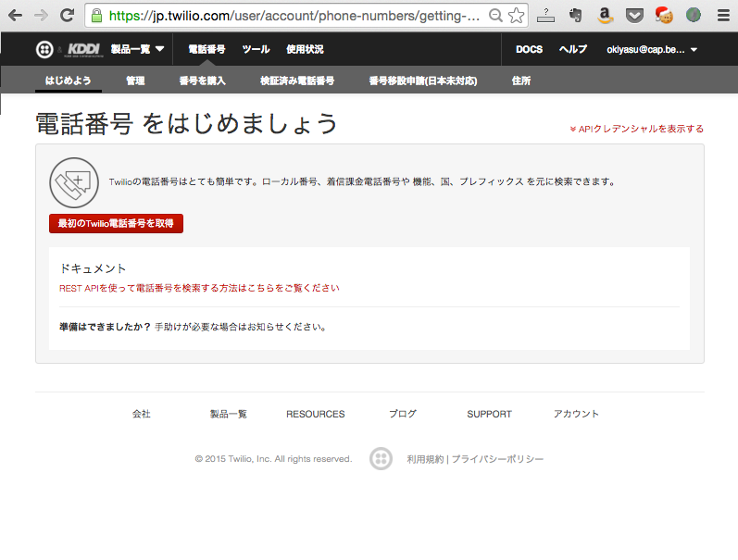Viewport: 738px width, 560px height.
Task: Switch to the 番号を購入 tab
Action: pyautogui.click(x=203, y=81)
